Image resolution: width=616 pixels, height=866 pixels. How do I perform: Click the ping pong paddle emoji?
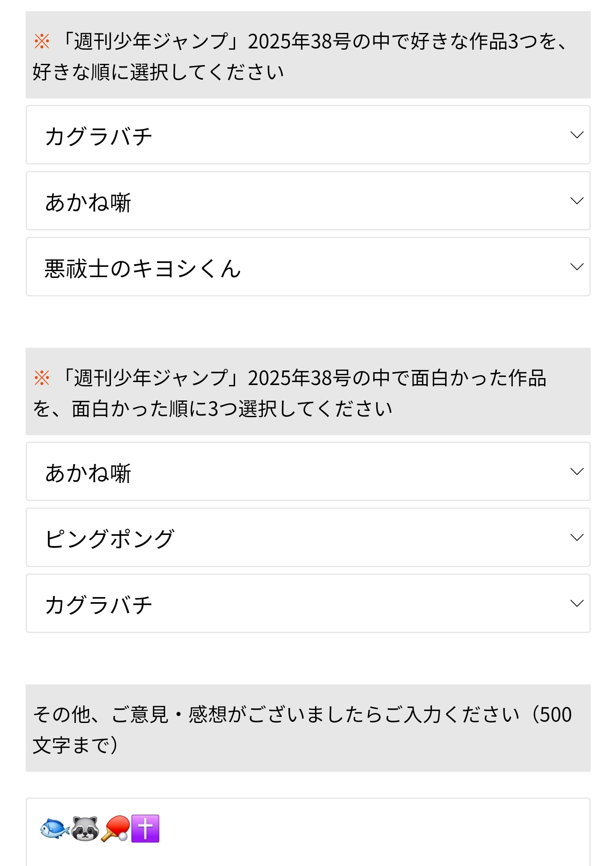(x=116, y=829)
